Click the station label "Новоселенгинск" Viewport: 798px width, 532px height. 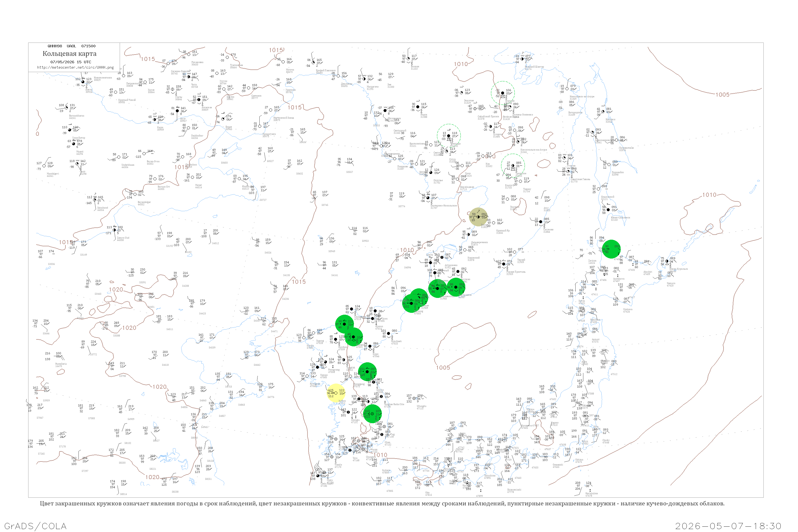click(x=103, y=78)
